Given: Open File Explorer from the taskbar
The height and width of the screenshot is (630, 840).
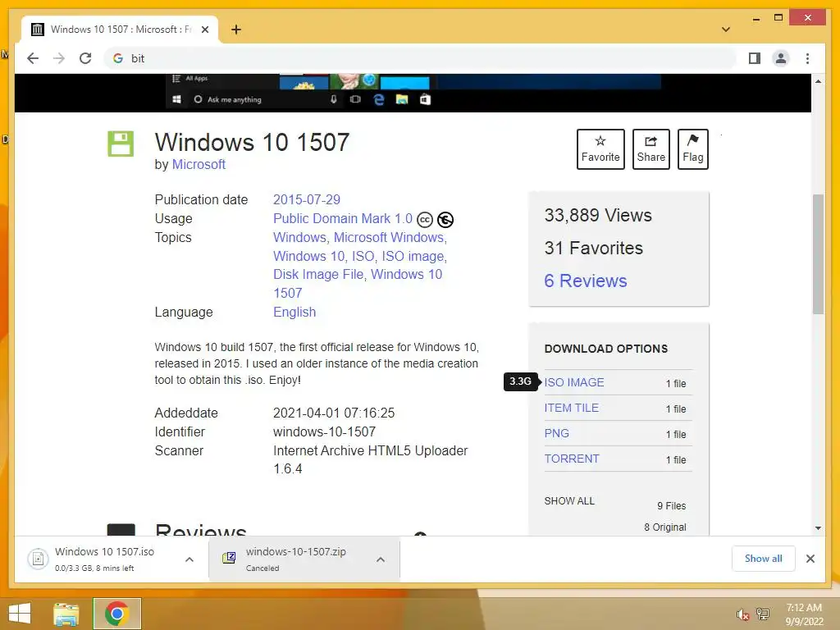Looking at the screenshot, I should tap(66, 614).
